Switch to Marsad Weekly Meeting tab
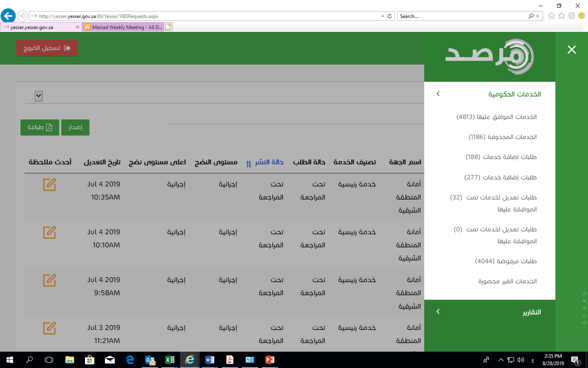 pyautogui.click(x=123, y=27)
